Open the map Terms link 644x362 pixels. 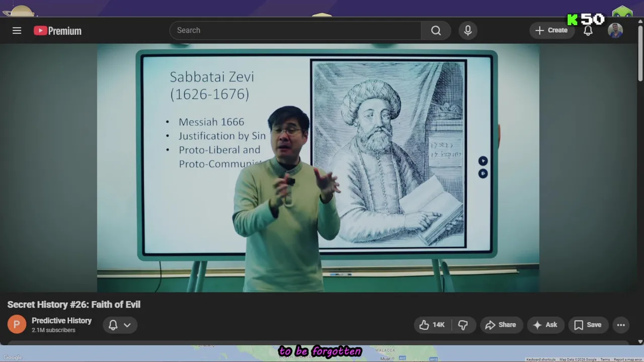[x=605, y=359]
